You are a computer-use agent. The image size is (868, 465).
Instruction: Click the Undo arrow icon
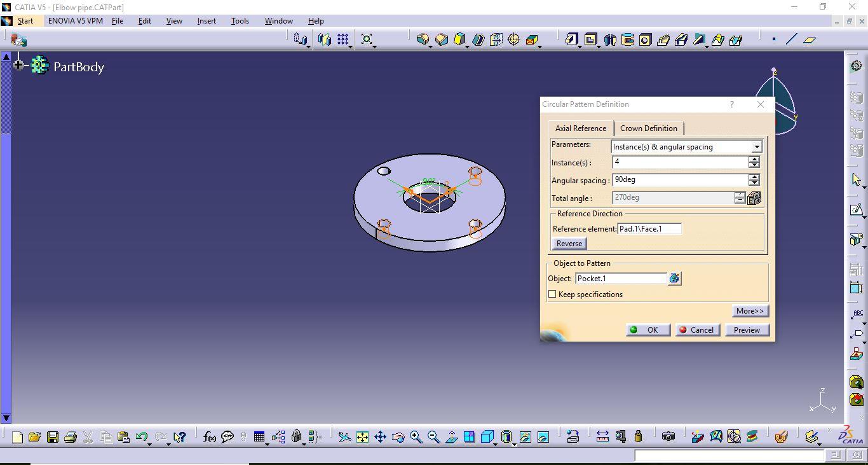coord(141,437)
